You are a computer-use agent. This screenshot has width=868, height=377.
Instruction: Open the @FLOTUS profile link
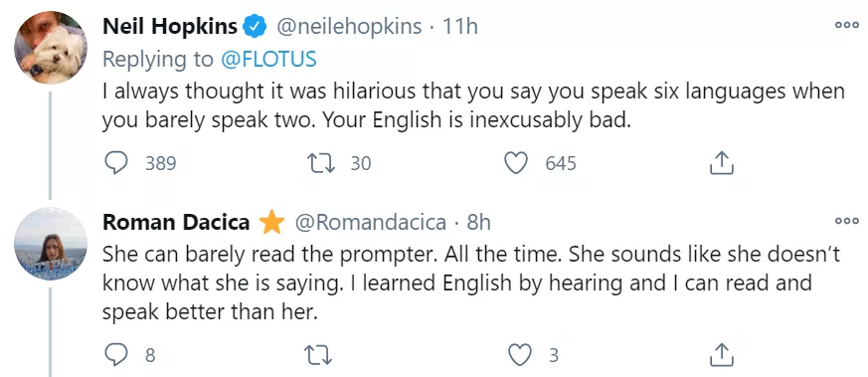(x=269, y=60)
